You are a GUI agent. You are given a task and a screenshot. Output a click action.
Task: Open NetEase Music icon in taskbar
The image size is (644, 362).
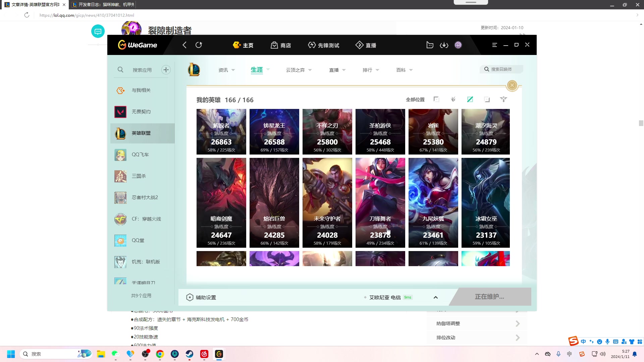[204, 354]
